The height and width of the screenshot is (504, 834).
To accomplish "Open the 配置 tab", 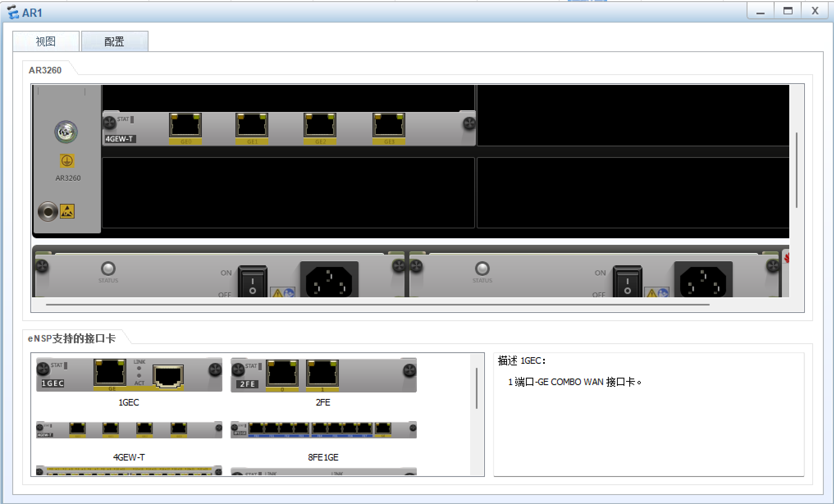I will (114, 41).
